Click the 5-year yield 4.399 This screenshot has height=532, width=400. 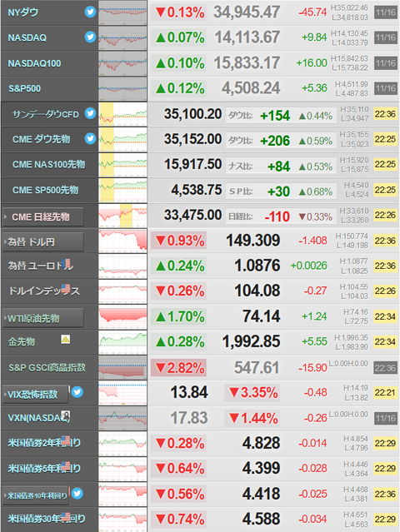pos(261,468)
